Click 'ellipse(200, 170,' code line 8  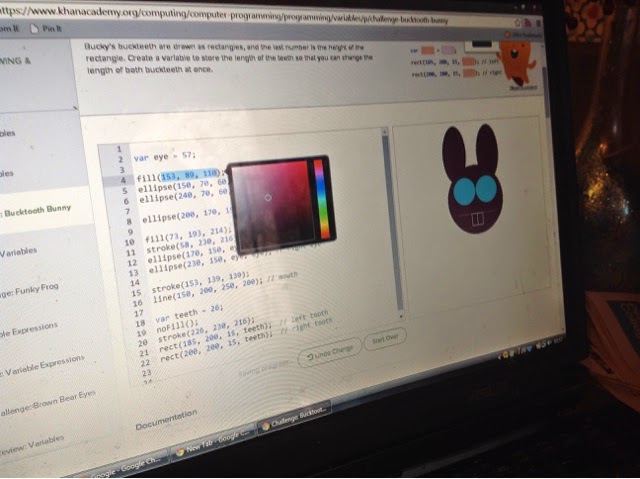(x=187, y=214)
